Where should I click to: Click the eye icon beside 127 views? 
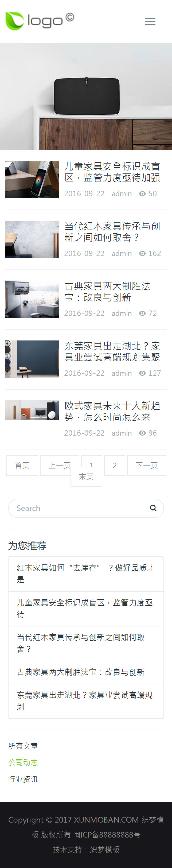142,373
